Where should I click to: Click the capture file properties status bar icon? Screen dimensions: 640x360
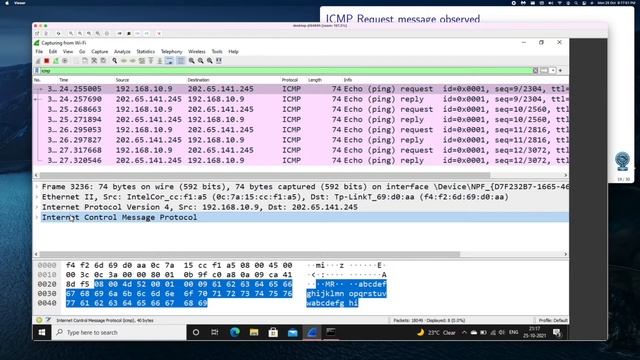48,320
